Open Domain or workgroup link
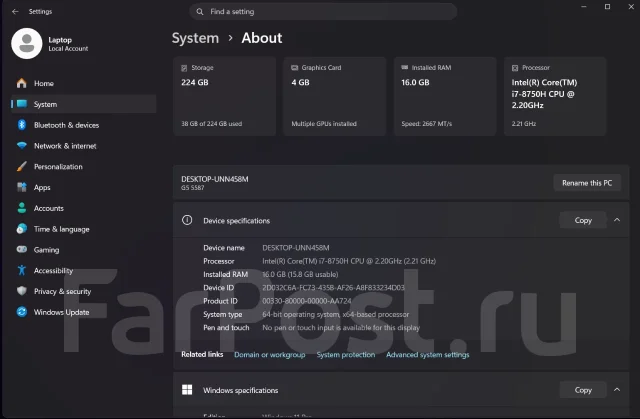Screen dimensions: 640x419 click(269, 355)
